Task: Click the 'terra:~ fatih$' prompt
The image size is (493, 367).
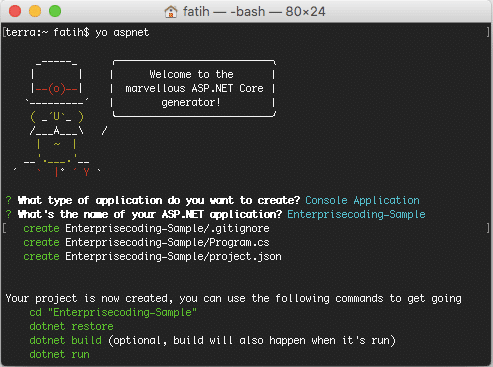Action: 48,33
